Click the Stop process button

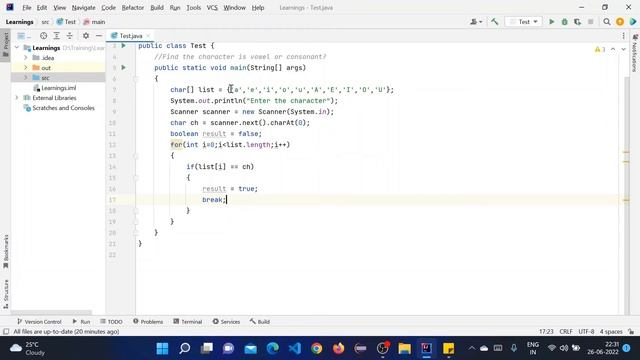click(x=591, y=22)
